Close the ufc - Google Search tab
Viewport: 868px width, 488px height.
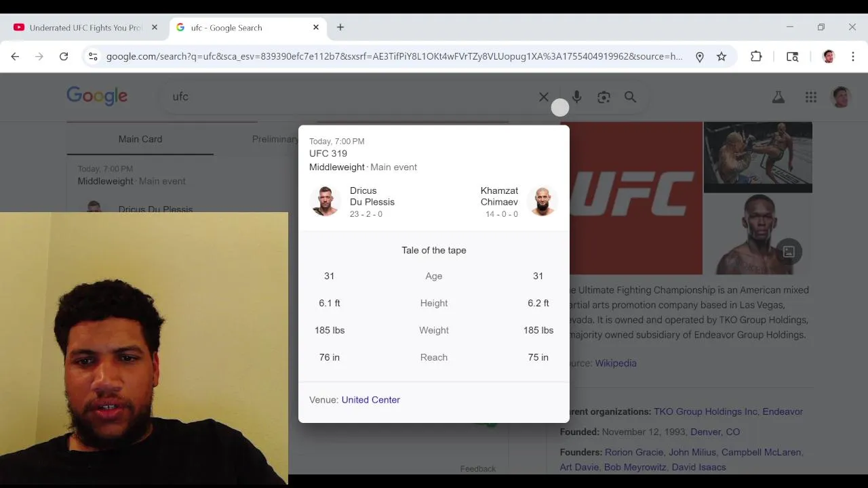(316, 27)
